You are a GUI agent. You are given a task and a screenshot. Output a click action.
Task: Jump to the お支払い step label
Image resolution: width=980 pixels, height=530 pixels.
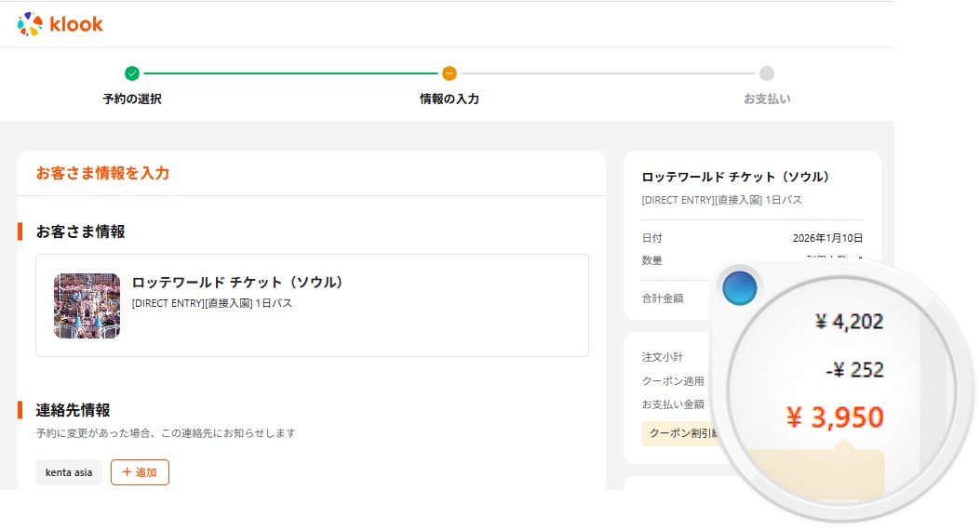coord(766,99)
